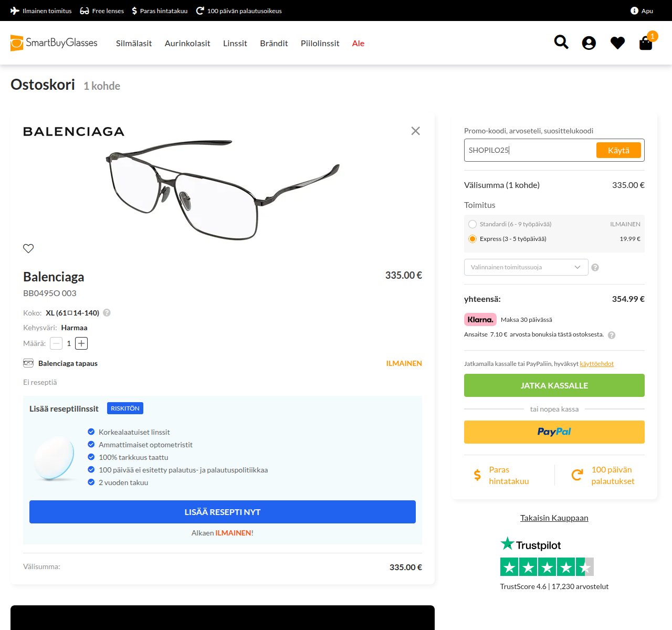Screen dimensions: 672x630
Task: Open Valinnainen toimitussuoja dropdown
Action: 526,267
